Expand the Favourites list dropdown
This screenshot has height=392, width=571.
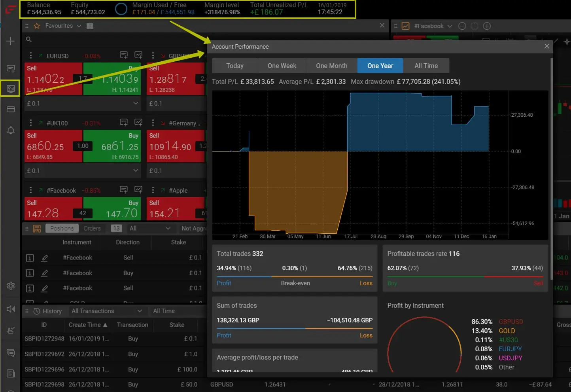point(79,26)
